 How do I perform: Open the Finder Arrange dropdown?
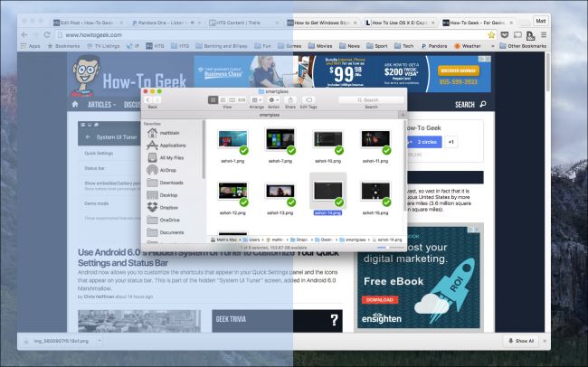pyautogui.click(x=257, y=99)
